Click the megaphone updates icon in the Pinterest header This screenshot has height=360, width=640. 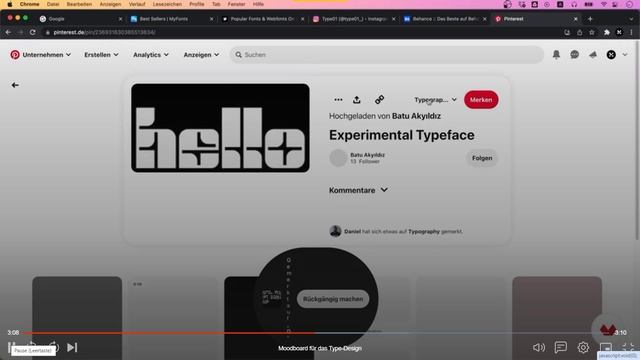tap(593, 55)
